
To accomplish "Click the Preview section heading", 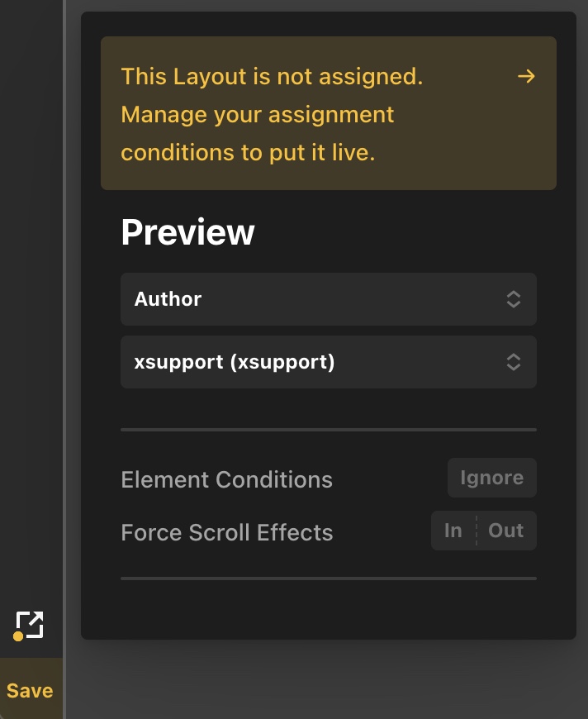I will click(x=187, y=232).
